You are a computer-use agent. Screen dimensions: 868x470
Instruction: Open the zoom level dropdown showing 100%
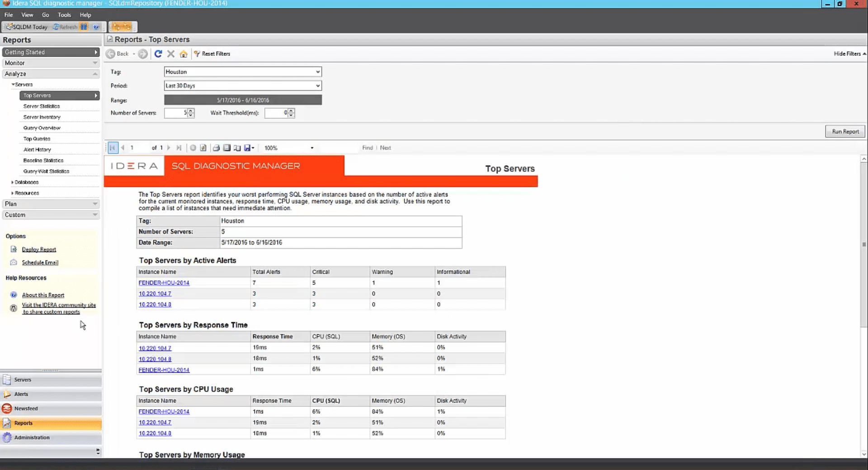311,148
